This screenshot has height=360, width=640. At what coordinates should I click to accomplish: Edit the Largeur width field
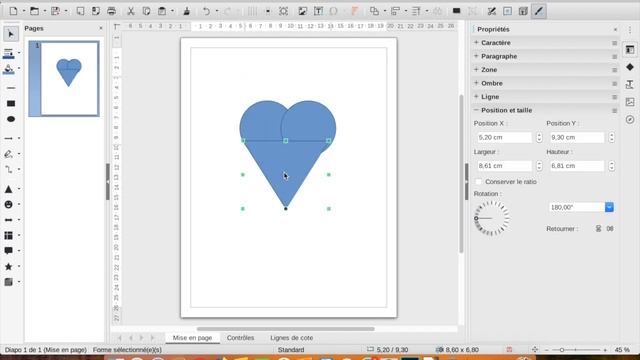pyautogui.click(x=504, y=166)
